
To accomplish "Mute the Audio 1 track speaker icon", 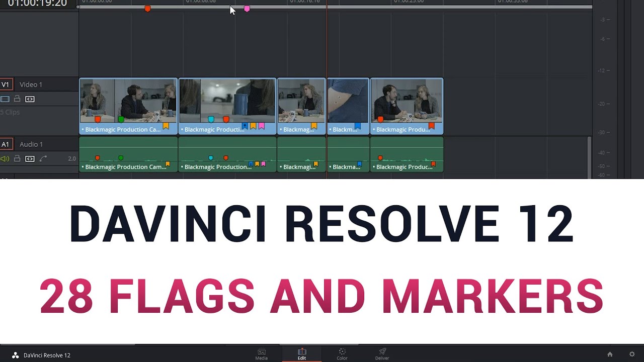I will [5, 159].
